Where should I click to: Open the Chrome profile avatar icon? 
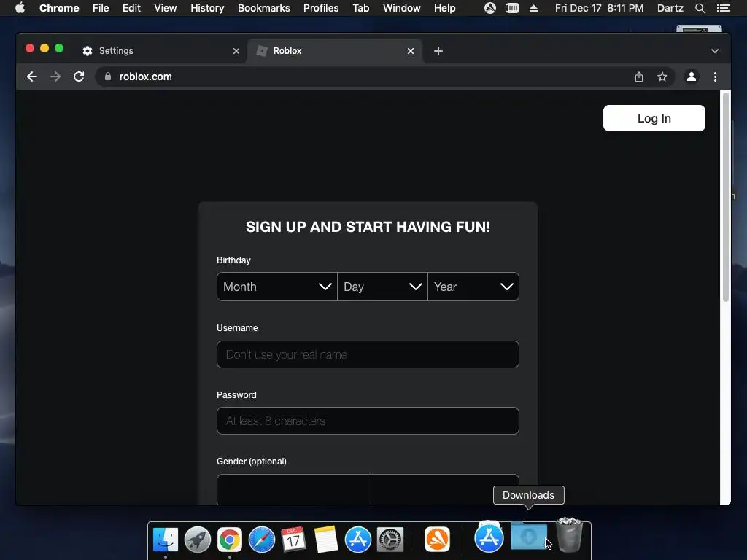pyautogui.click(x=692, y=77)
